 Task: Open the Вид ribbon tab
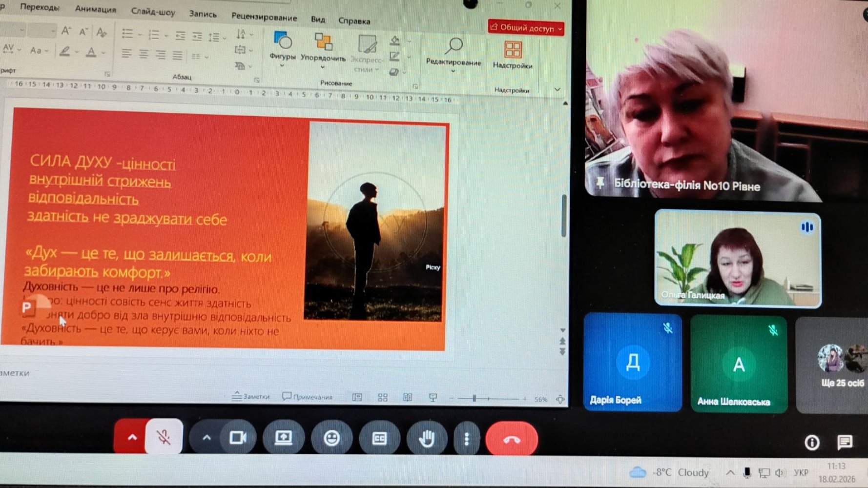[318, 20]
